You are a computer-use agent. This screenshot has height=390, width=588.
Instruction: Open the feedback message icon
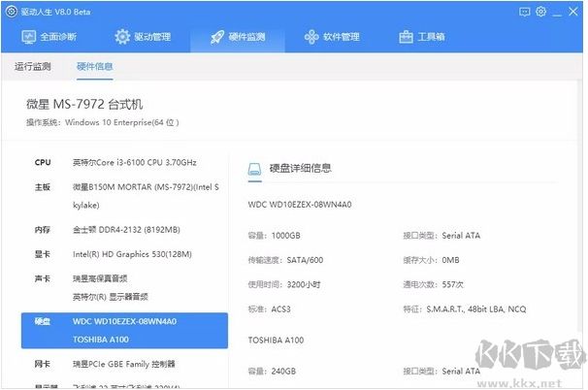pyautogui.click(x=524, y=12)
